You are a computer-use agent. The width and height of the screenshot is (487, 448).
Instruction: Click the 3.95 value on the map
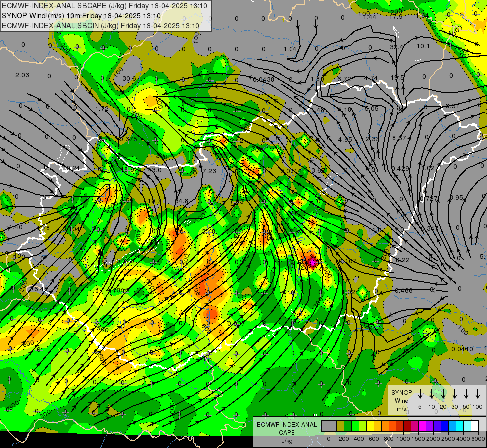(x=456, y=198)
